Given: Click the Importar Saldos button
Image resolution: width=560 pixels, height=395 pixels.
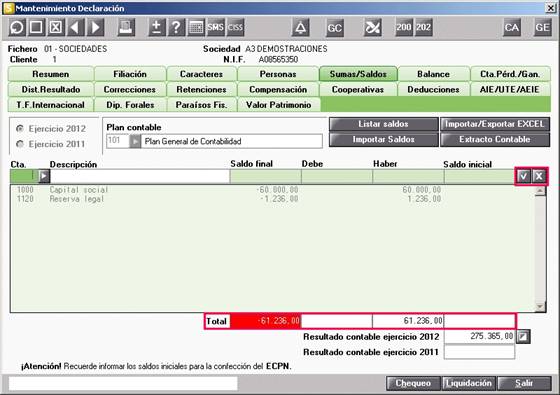Looking at the screenshot, I should (384, 140).
